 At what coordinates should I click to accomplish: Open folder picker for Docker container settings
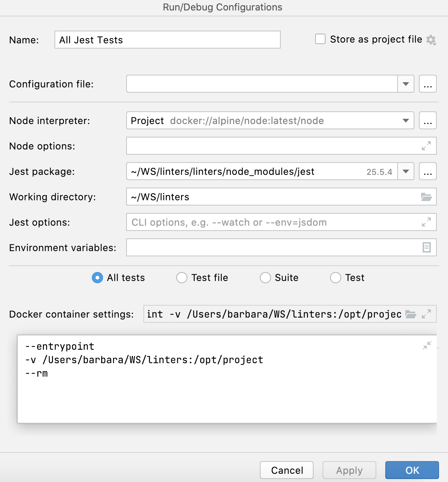pos(411,314)
